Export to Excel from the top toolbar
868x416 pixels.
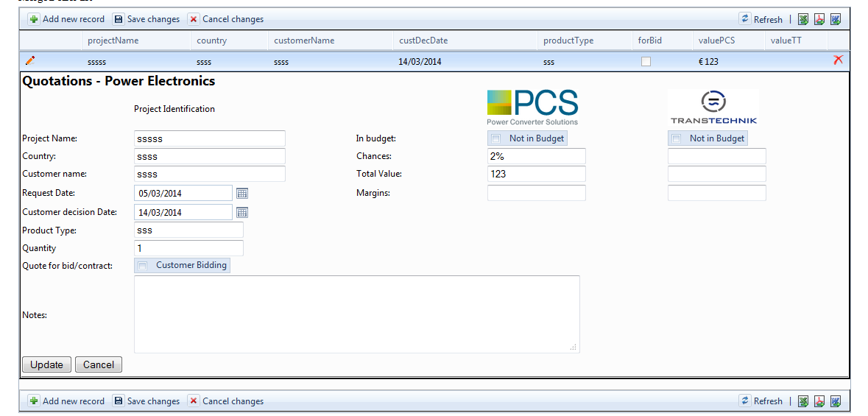point(803,19)
